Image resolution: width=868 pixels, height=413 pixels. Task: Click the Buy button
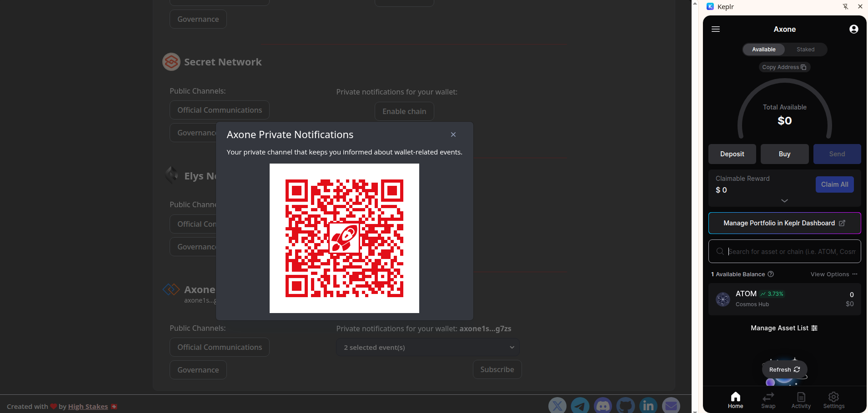tap(784, 154)
